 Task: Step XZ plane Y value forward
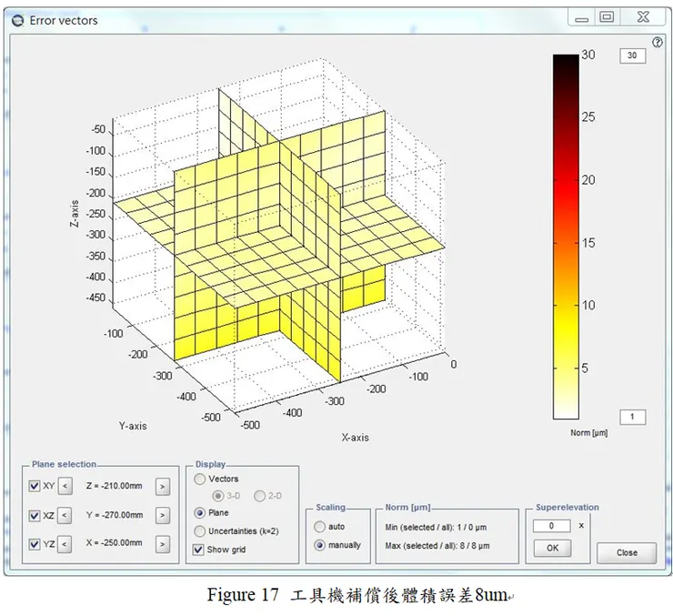[162, 516]
